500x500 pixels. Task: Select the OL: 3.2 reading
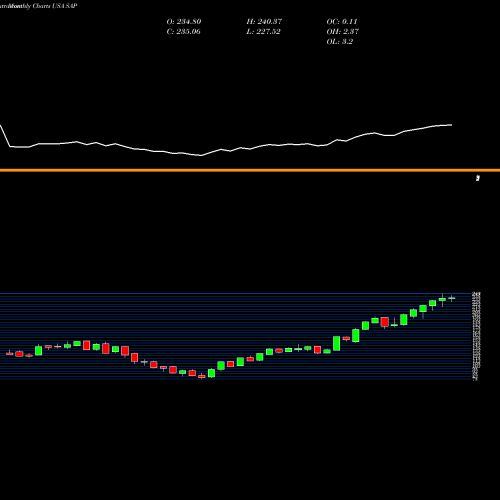[339, 42]
